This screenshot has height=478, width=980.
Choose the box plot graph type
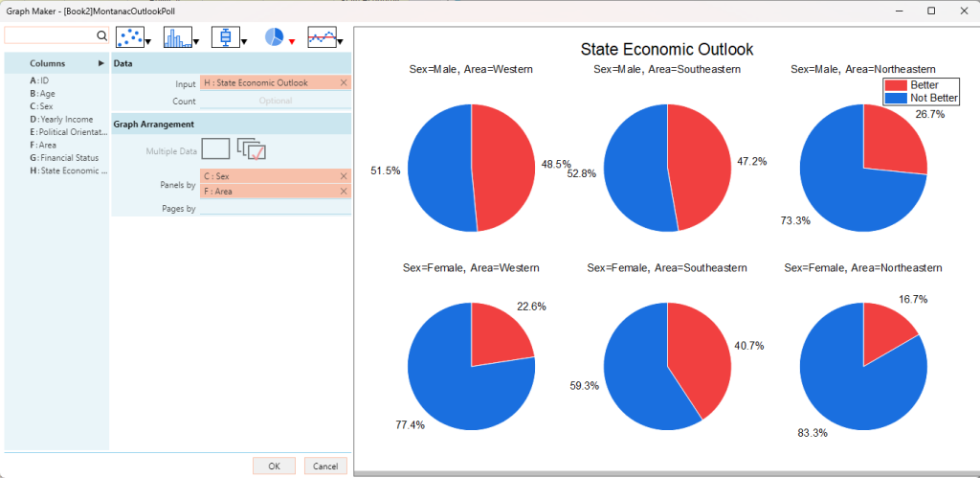point(226,36)
